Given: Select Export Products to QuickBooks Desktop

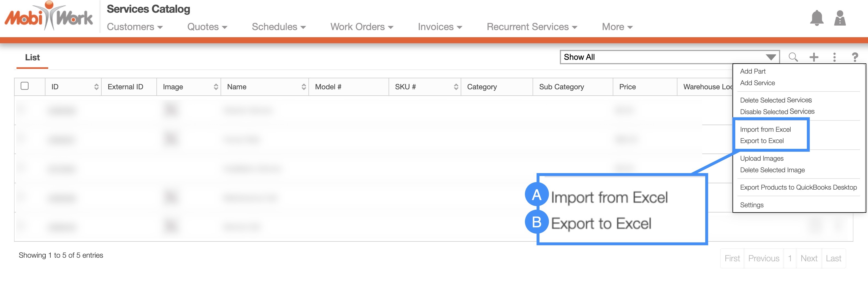Looking at the screenshot, I should pyautogui.click(x=798, y=187).
